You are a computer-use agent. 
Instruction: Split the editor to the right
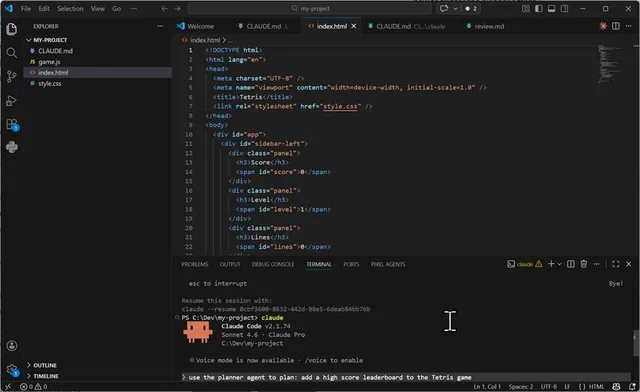(616, 26)
